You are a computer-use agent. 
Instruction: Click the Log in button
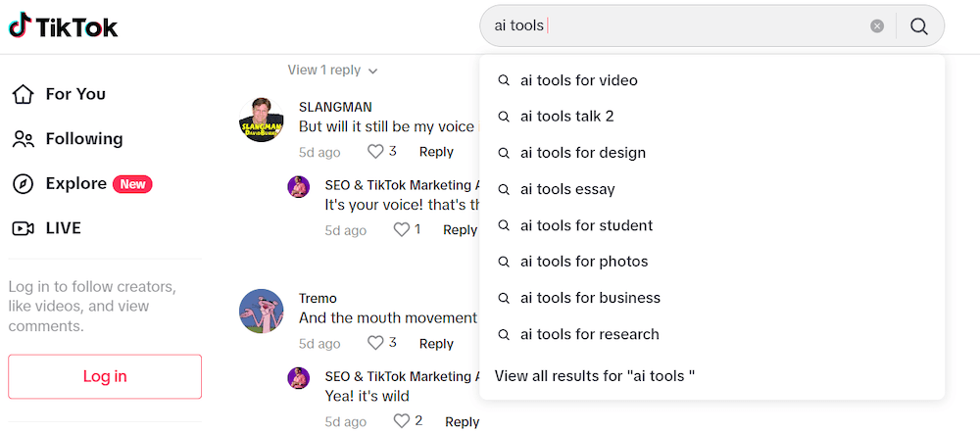(105, 376)
